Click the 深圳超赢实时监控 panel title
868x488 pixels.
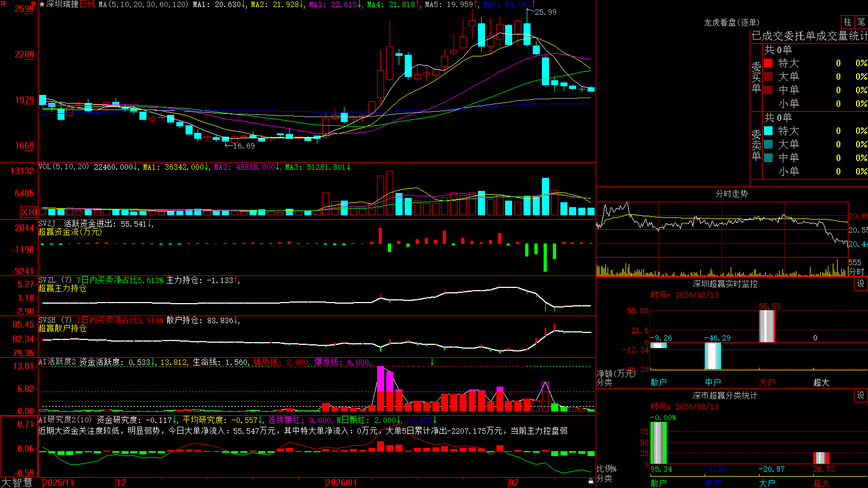pyautogui.click(x=725, y=284)
